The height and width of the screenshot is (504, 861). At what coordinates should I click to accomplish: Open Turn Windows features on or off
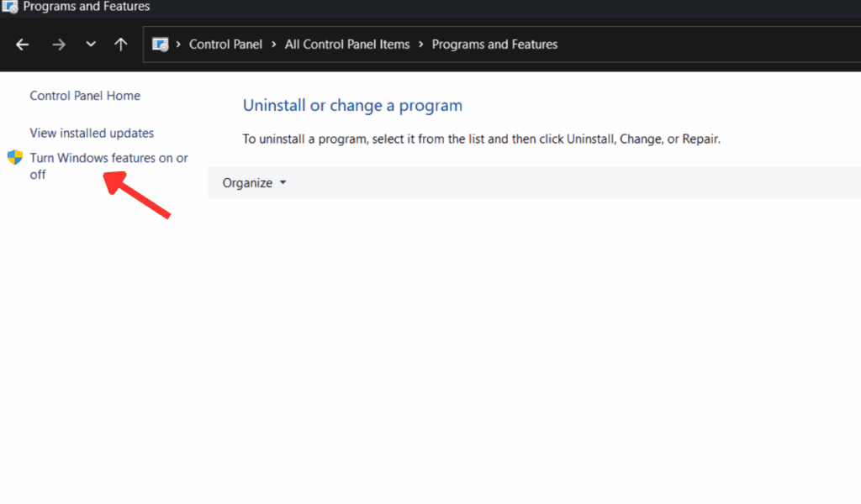coord(108,158)
